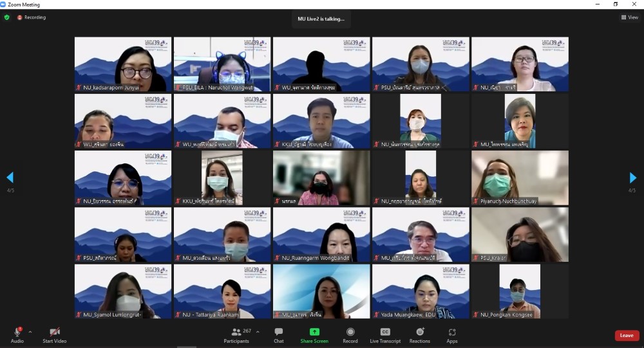Image resolution: width=644 pixels, height=348 pixels.
Task: Open the Chat panel
Action: pyautogui.click(x=278, y=334)
